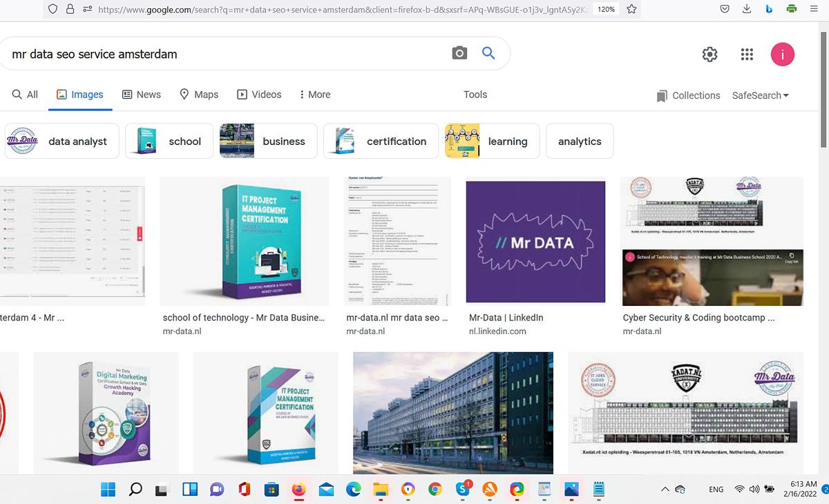Screen dimensions: 829x504
Task: Open the Widgets taskbar icon
Action: [190, 490]
